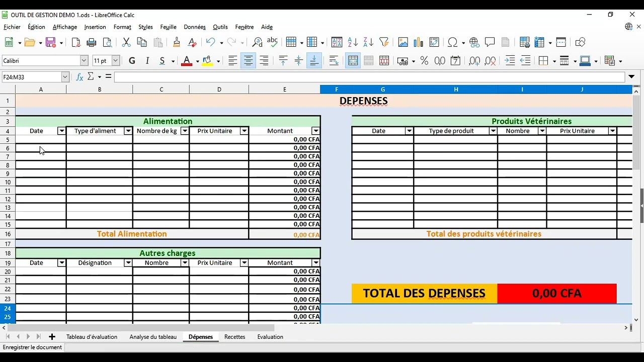Delete a decimal place
The height and width of the screenshot is (362, 644).
click(490, 61)
